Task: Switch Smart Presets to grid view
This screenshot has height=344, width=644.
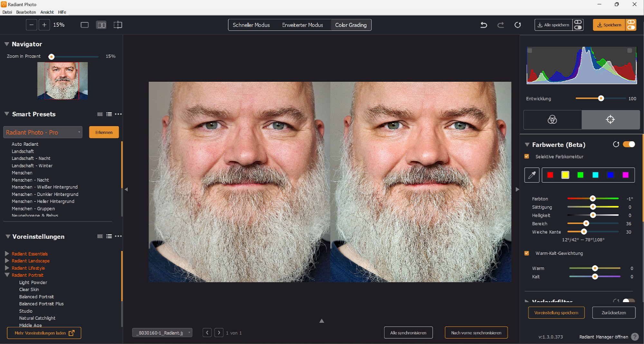Action: [100, 114]
